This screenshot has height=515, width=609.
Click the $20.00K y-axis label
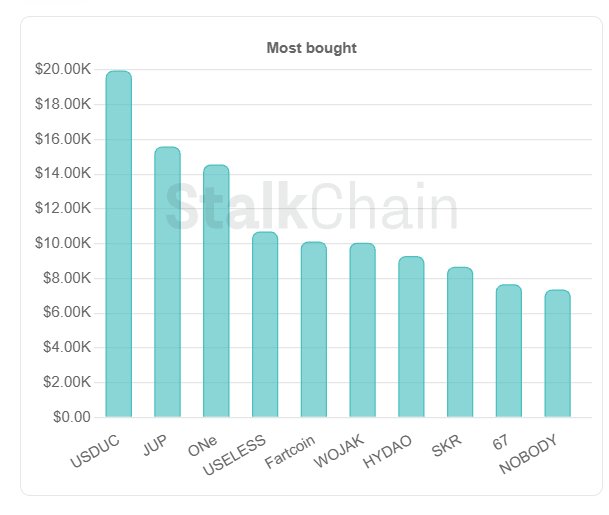click(x=63, y=69)
